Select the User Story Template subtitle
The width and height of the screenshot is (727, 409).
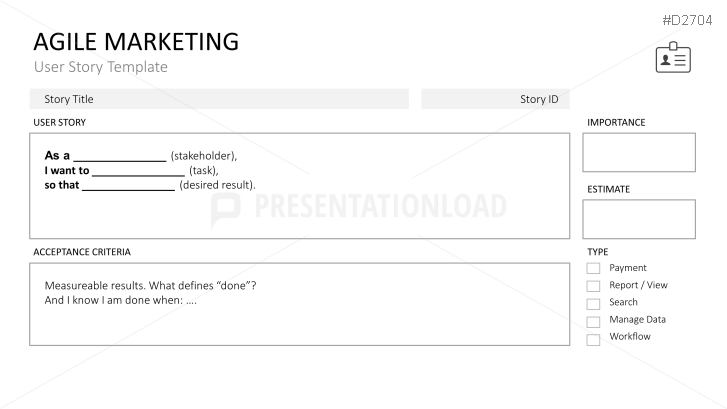pyautogui.click(x=101, y=67)
